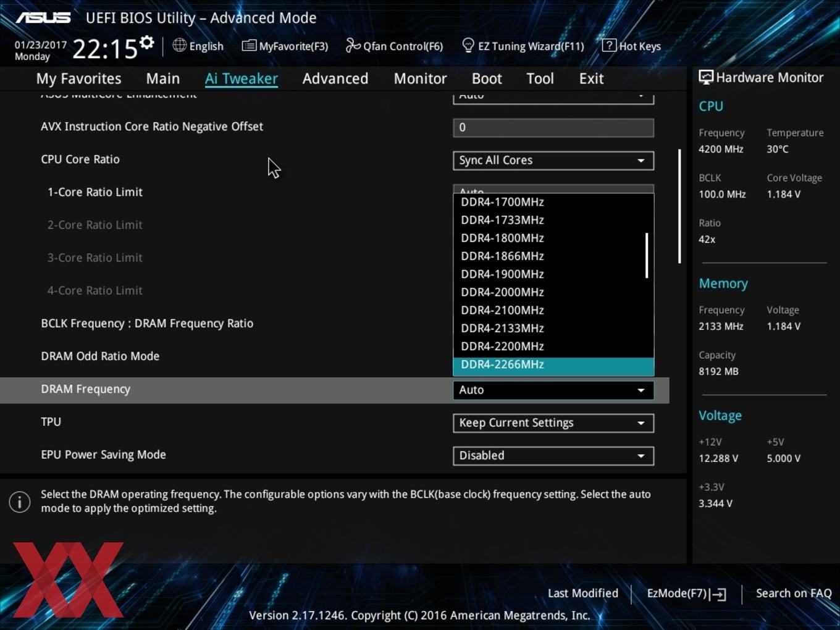
Task: Open the EPU Power Saving Mode dropdown
Action: (x=553, y=456)
